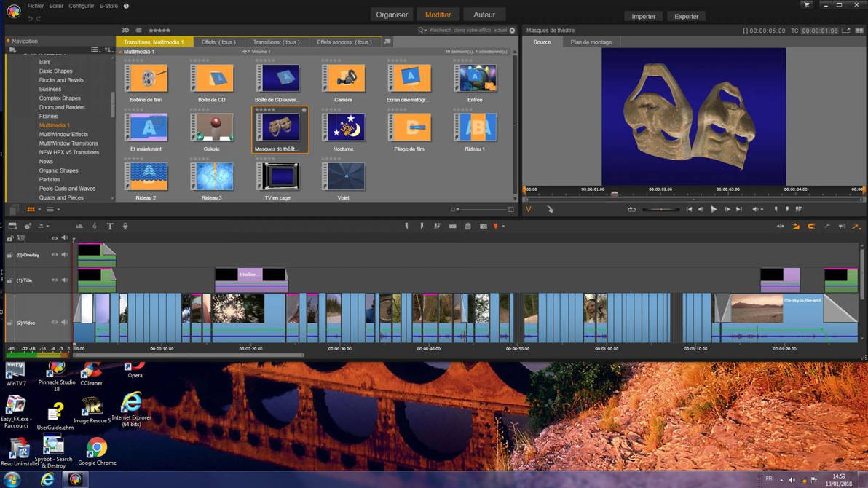Mute the (2) Video track audio
Image resolution: width=868 pixels, height=488 pixels.
[64, 323]
